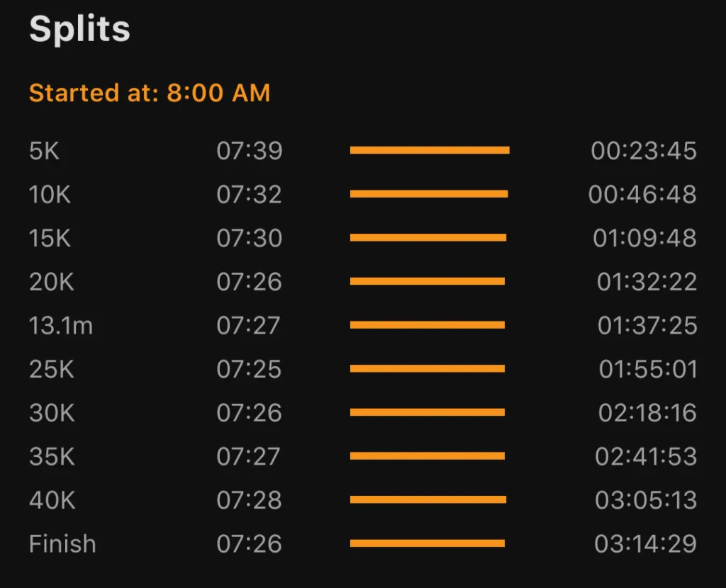This screenshot has height=588, width=726.
Task: Tap the 35K split label
Action: point(51,457)
